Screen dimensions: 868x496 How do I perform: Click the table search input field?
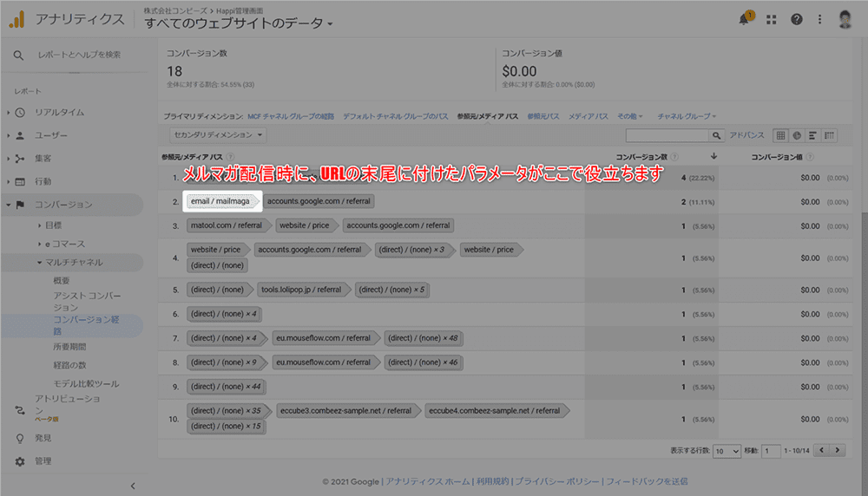667,135
